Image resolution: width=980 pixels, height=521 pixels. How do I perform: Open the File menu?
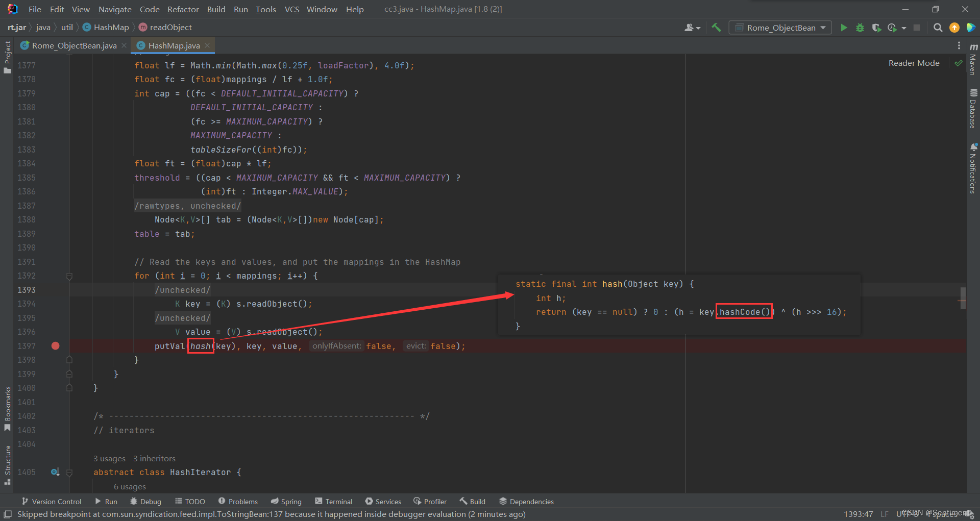(35, 9)
